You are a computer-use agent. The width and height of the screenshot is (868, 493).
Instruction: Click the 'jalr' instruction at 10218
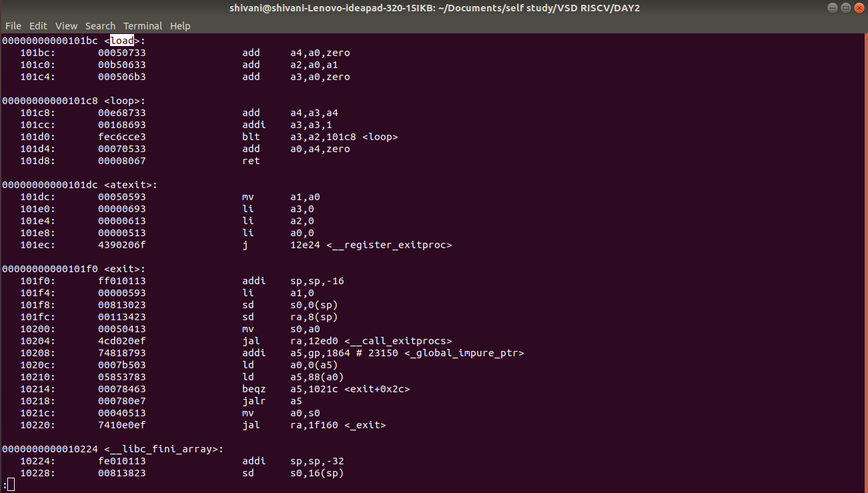click(254, 401)
